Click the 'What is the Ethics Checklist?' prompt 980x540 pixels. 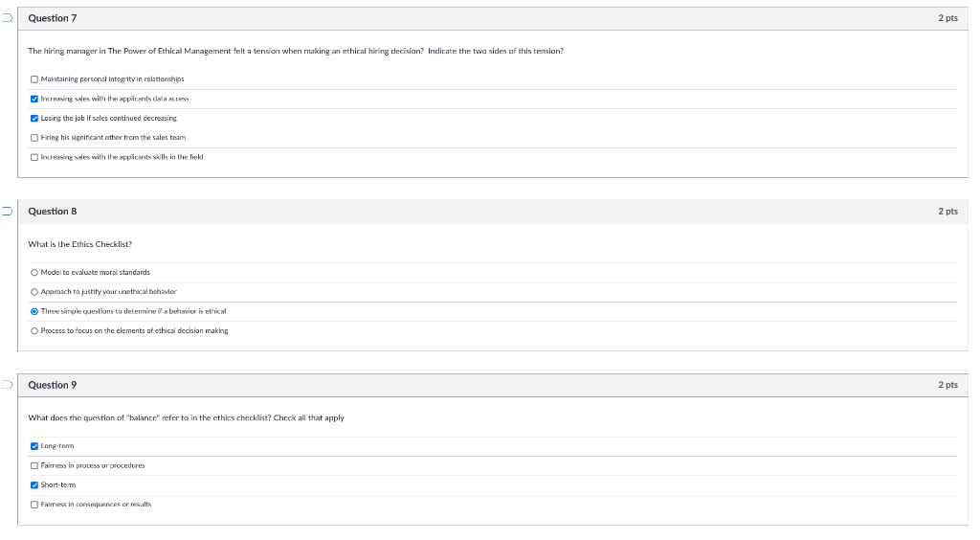coord(80,244)
